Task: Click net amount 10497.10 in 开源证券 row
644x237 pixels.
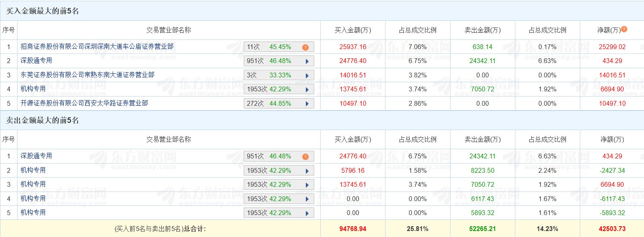Action: tap(612, 103)
